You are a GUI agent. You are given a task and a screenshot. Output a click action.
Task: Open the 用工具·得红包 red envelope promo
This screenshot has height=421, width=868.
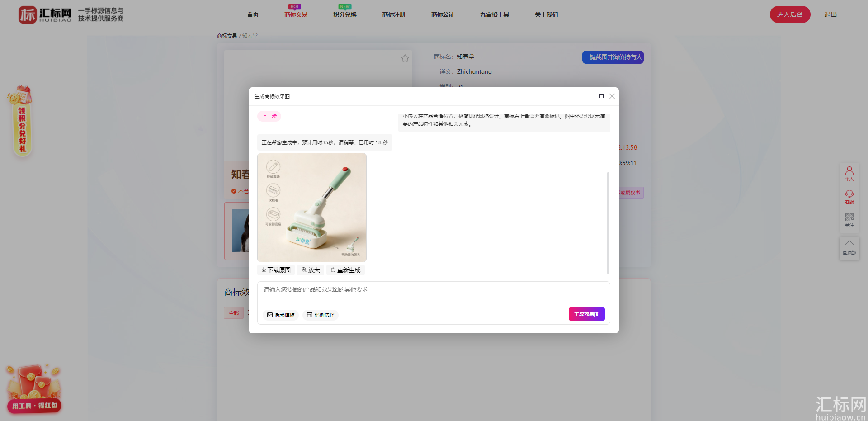click(34, 389)
